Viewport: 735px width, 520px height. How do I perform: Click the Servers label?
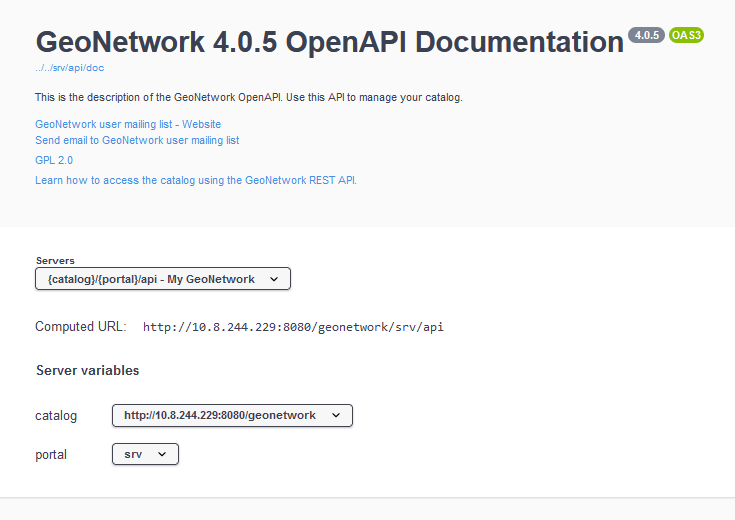(x=55, y=261)
